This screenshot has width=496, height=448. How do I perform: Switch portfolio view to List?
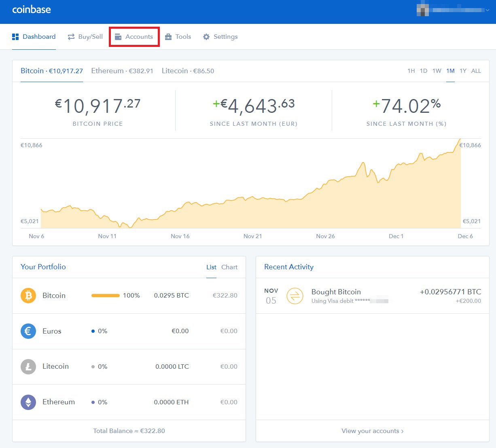click(x=211, y=267)
